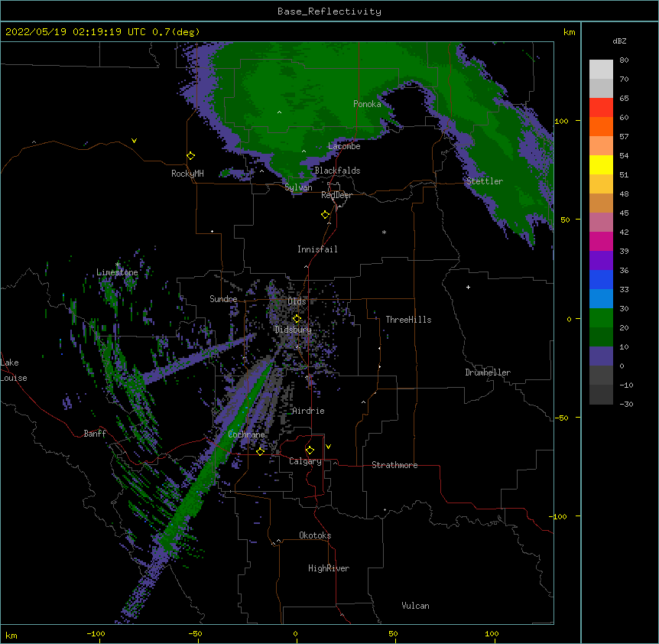Click the yellow diamond marker below Cochrane

click(x=260, y=451)
